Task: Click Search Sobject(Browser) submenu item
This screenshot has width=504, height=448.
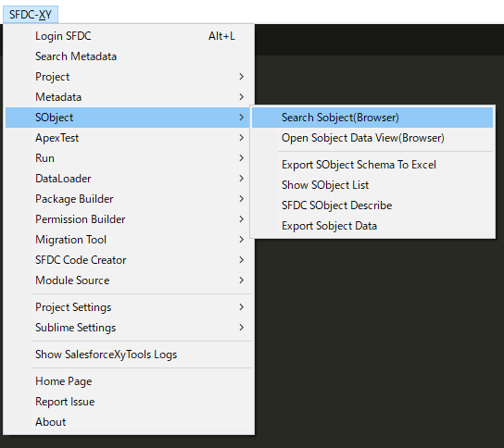Action: point(372,118)
